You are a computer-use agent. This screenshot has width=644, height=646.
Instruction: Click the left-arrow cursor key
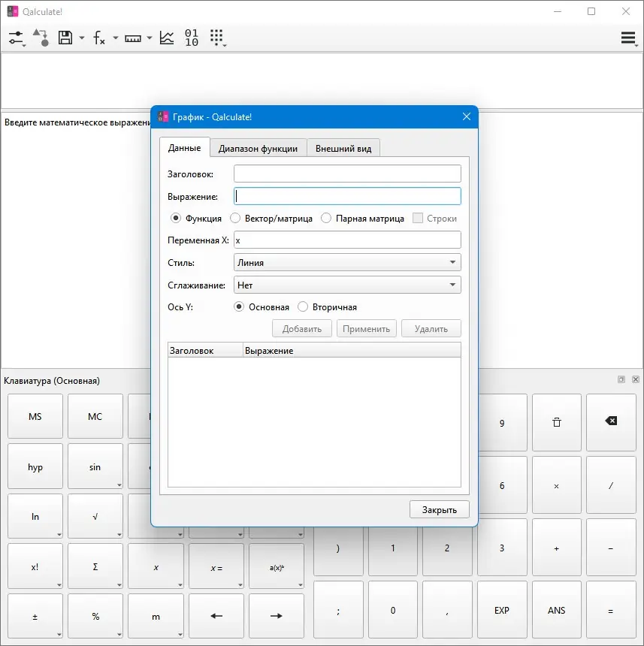(216, 616)
